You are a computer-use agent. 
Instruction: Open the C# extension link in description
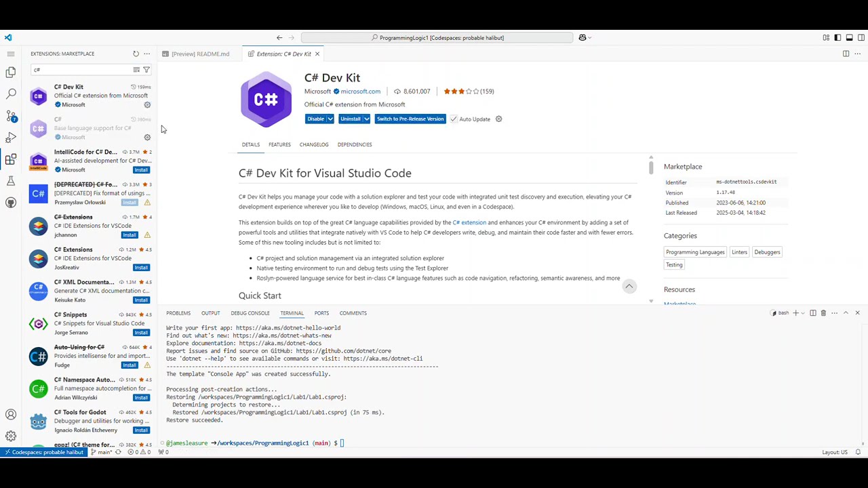point(469,222)
